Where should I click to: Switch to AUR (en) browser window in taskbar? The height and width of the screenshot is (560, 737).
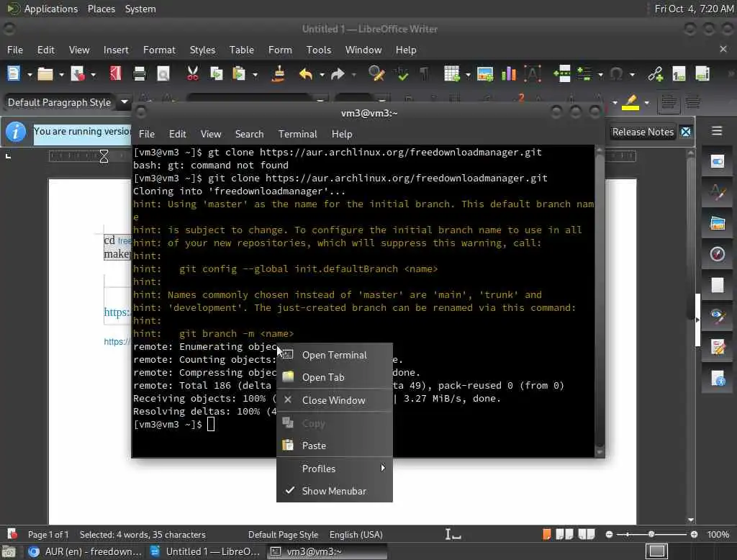[85, 551]
